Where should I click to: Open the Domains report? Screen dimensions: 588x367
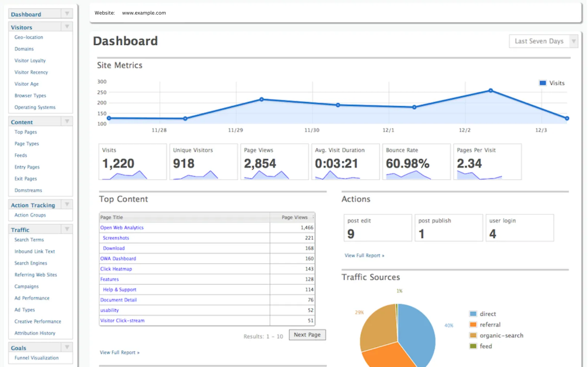pyautogui.click(x=24, y=49)
